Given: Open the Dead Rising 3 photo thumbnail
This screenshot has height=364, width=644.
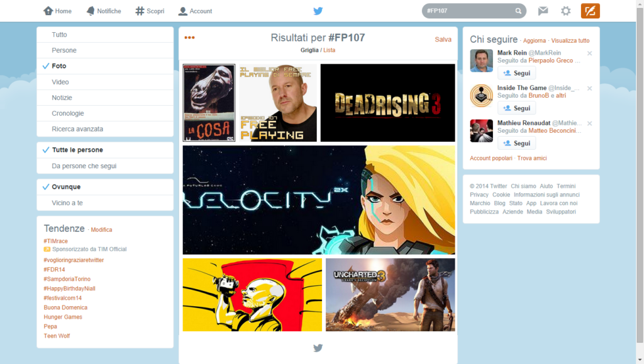Looking at the screenshot, I should (x=387, y=102).
